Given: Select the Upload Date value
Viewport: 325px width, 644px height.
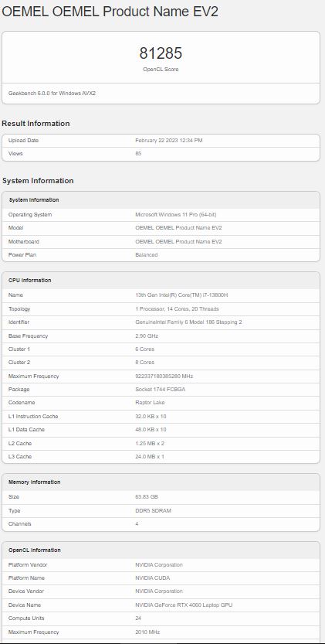Looking at the screenshot, I should coord(168,141).
